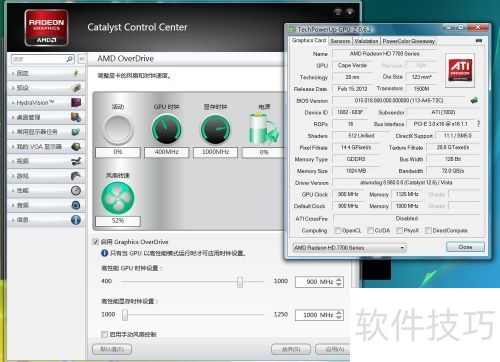Click the search magnifier in Catalyst sidebar
500x362 pixels.
[70, 59]
